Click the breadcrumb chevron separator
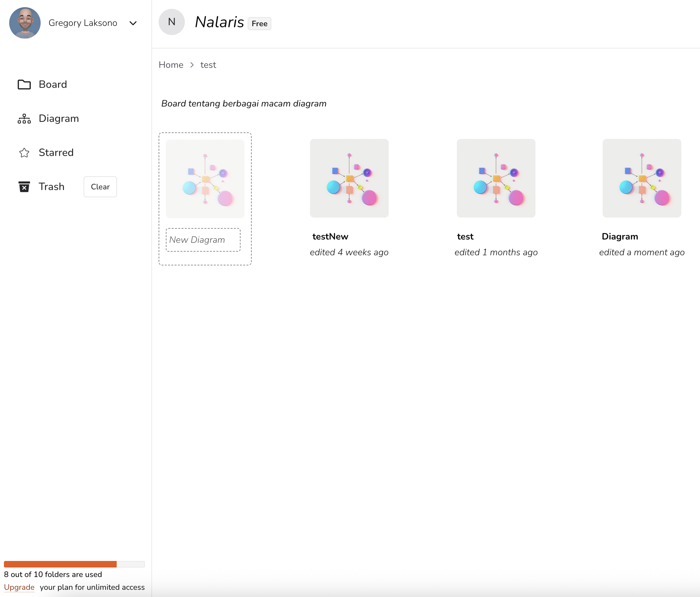The image size is (700, 597). (192, 65)
